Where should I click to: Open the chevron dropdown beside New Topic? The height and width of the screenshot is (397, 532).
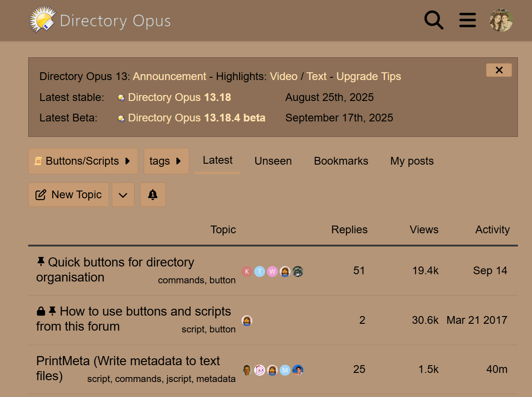pyautogui.click(x=123, y=195)
